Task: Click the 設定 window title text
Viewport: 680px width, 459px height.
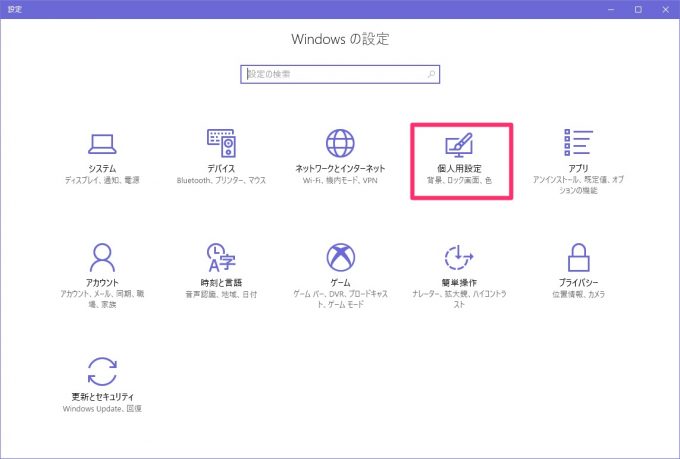Action: (x=14, y=9)
